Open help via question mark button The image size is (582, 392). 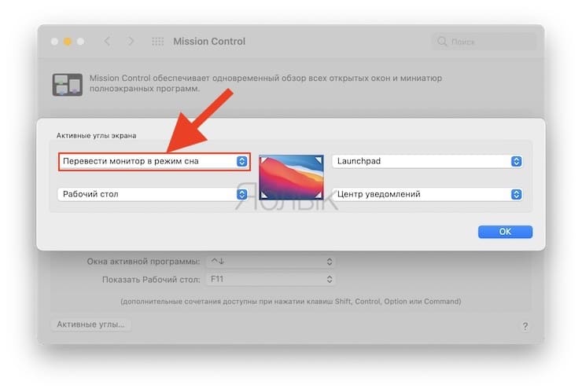525,326
